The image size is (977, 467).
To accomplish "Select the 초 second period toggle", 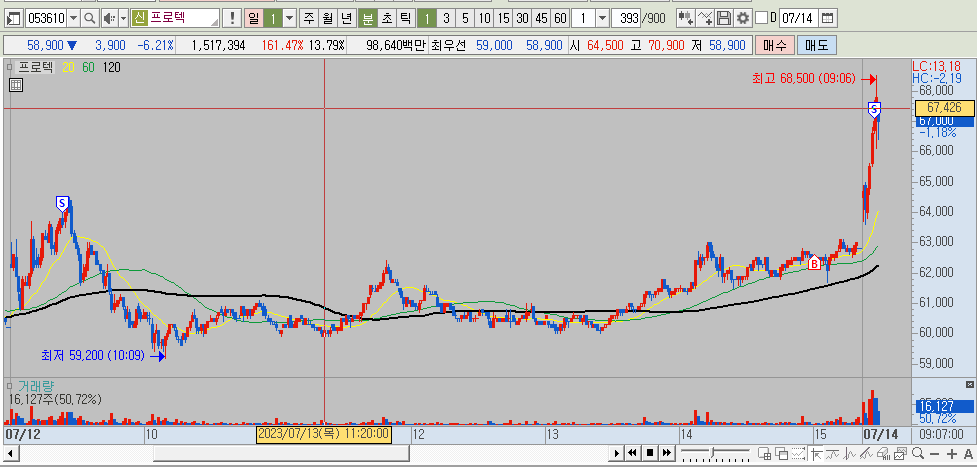I will pos(387,18).
